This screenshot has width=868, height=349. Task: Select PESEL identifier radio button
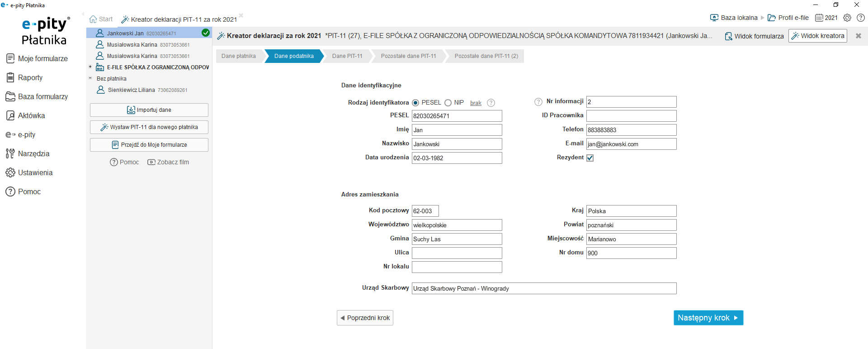pos(415,103)
